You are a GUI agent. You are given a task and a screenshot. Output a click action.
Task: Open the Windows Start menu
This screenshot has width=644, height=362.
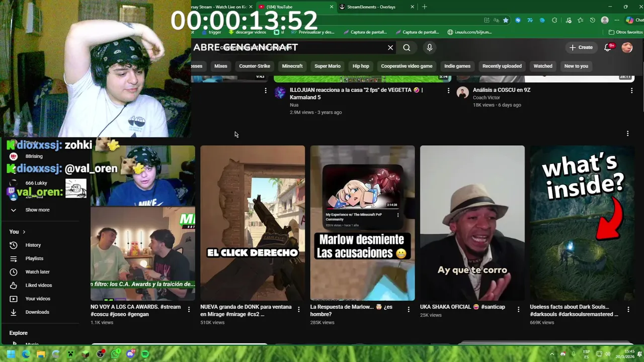tap(11, 354)
